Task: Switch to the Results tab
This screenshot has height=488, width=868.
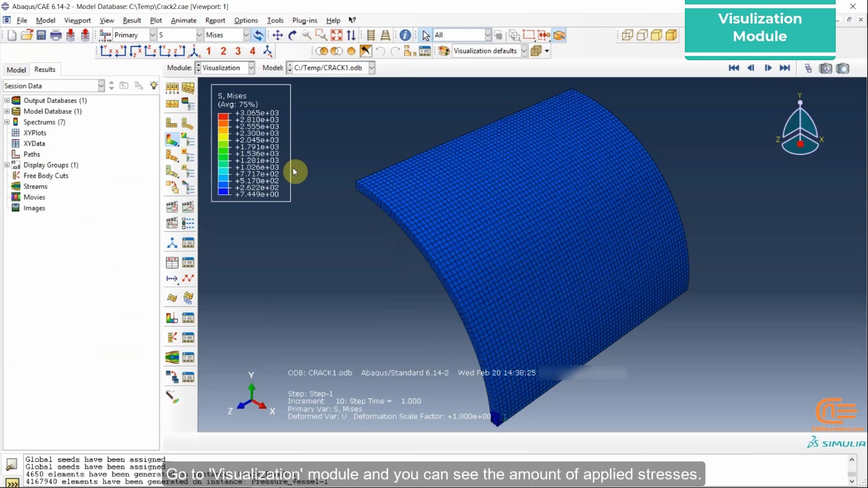Action: point(44,69)
